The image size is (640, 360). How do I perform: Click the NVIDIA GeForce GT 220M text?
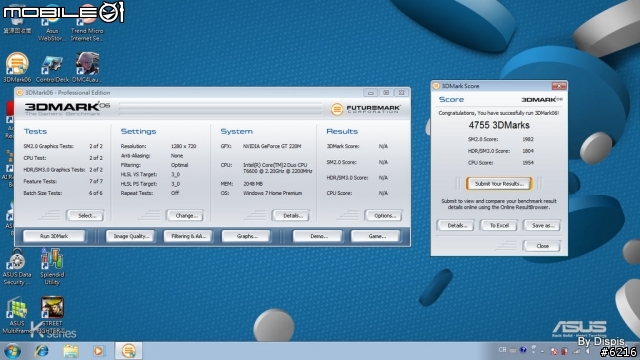pyautogui.click(x=272, y=146)
